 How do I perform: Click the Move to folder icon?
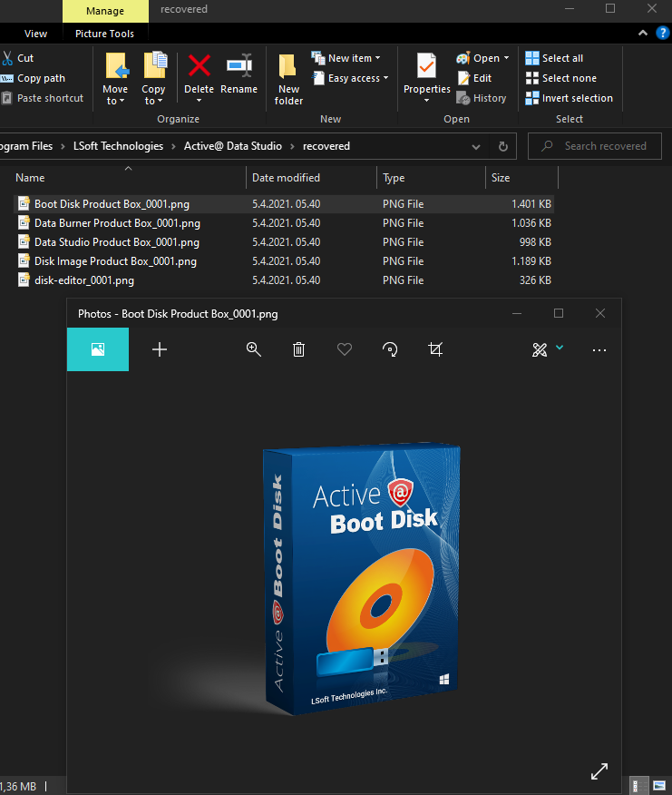(117, 66)
